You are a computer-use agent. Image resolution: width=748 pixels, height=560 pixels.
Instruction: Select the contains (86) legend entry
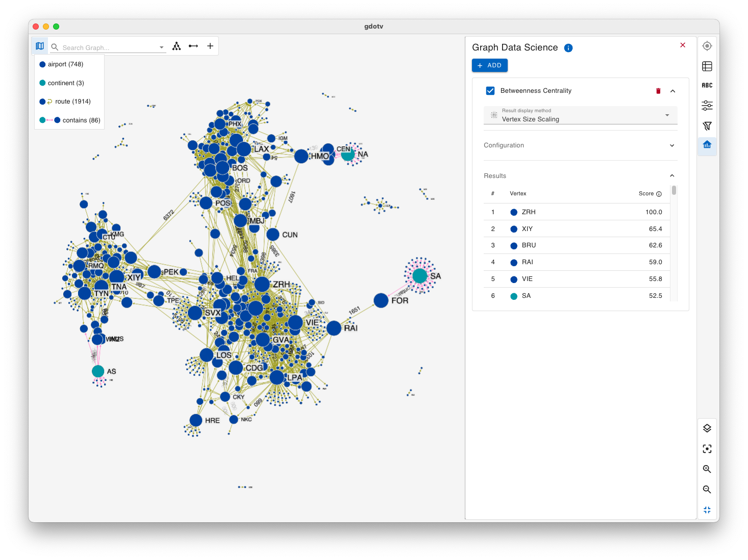pos(70,120)
